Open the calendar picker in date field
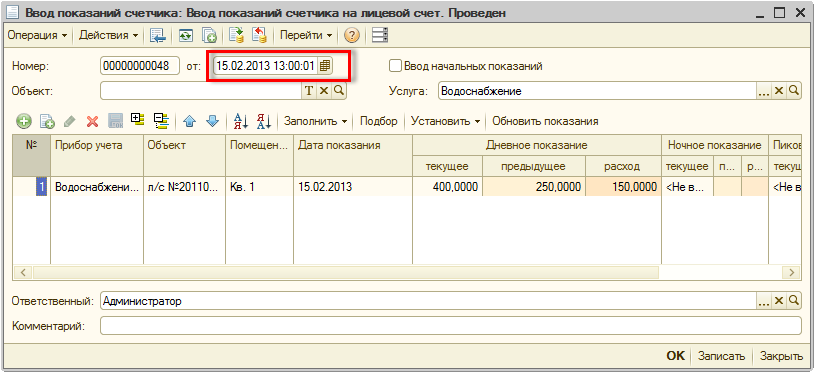Viewport: 814px width, 372px height. [x=325, y=66]
